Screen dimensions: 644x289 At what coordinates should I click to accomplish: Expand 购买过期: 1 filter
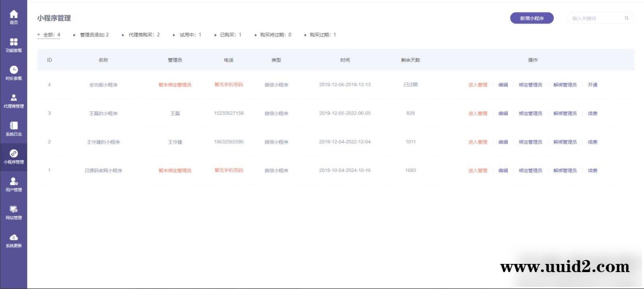[x=320, y=35]
